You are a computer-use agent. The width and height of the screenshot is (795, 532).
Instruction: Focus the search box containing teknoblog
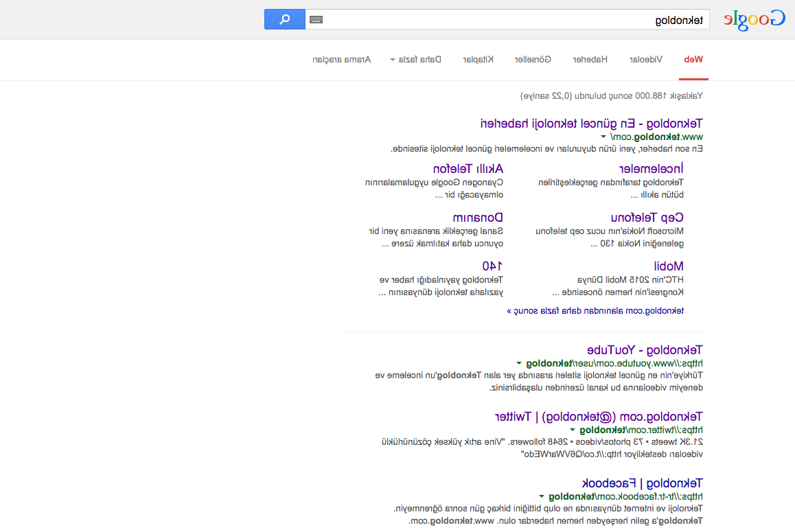click(x=507, y=19)
